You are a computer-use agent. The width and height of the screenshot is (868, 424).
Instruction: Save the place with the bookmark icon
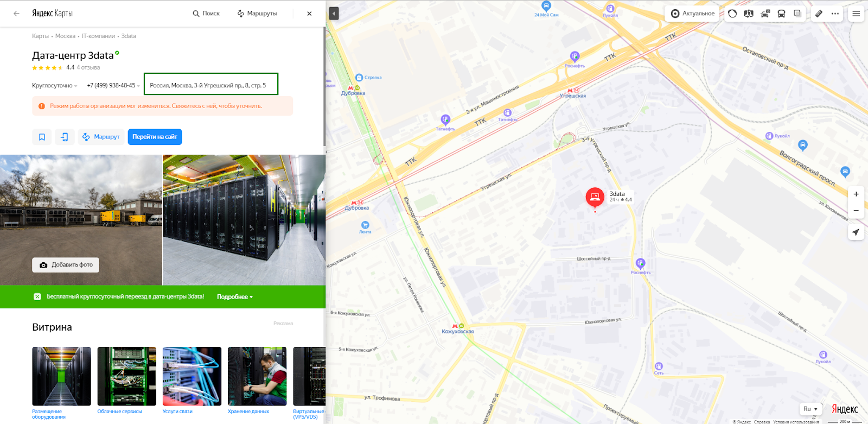tap(42, 137)
